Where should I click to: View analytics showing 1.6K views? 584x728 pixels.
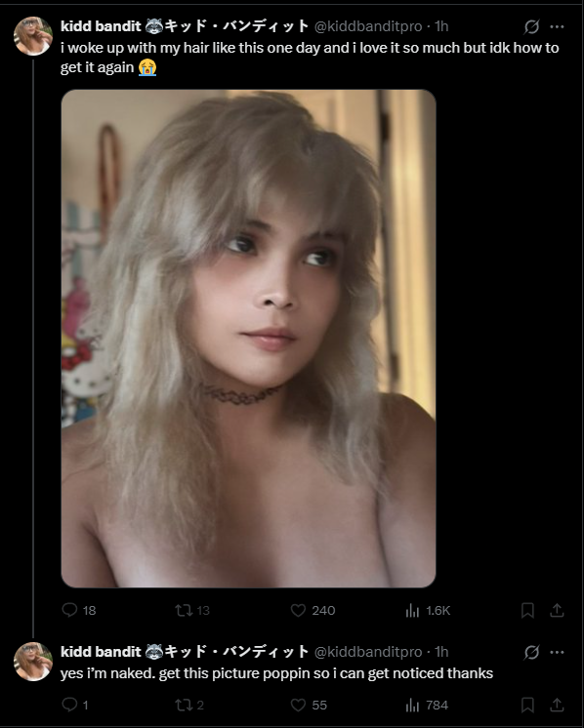(428, 610)
